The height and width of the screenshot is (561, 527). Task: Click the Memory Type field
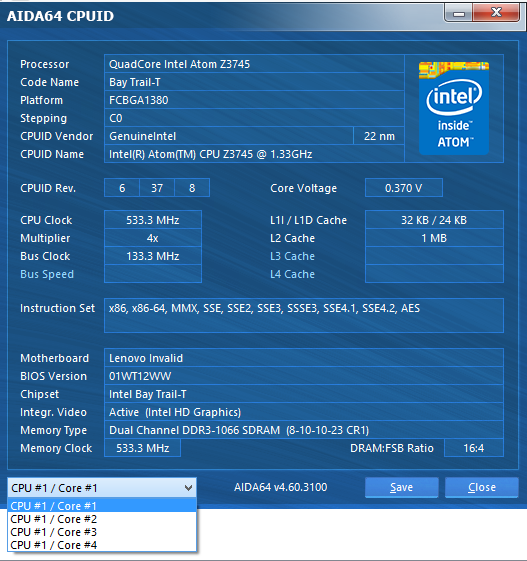pyautogui.click(x=304, y=430)
